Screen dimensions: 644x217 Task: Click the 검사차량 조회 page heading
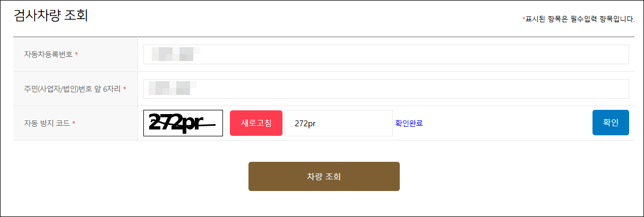(x=50, y=15)
